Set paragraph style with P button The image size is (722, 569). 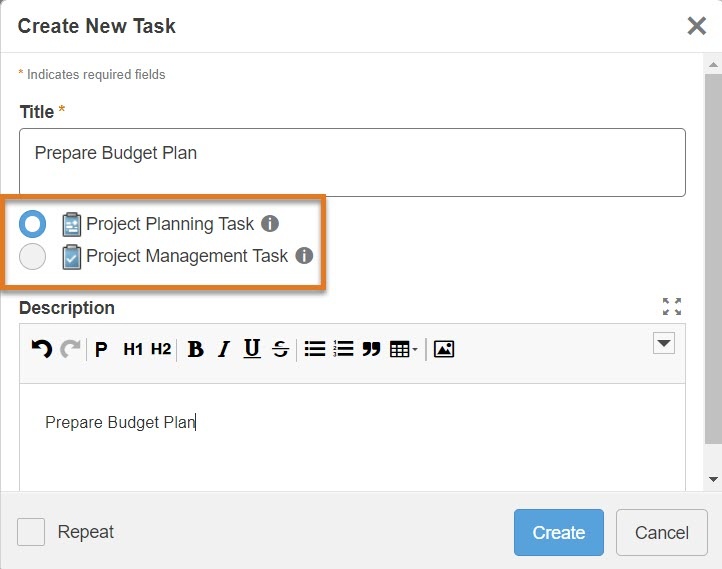(x=102, y=349)
